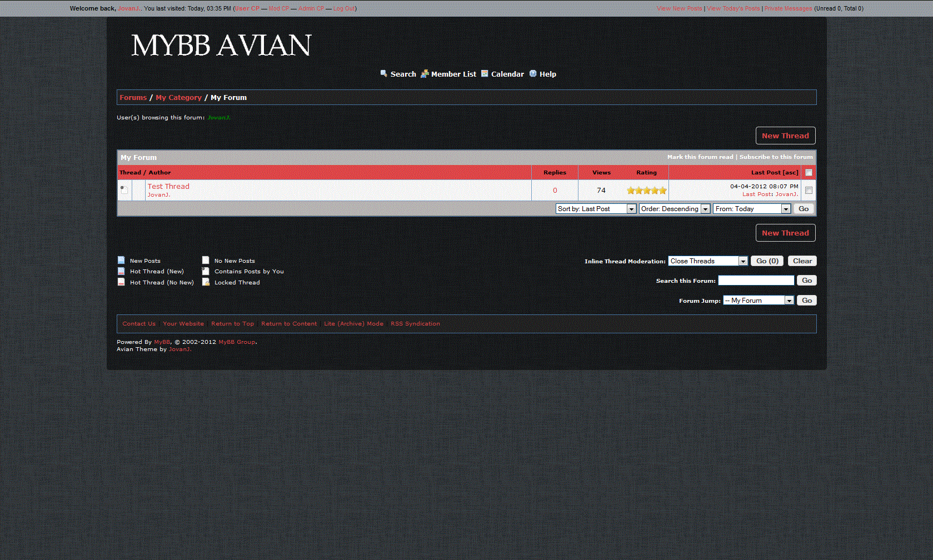Tick the Test Thread moderation checkbox
The width and height of the screenshot is (933, 560).
point(809,191)
